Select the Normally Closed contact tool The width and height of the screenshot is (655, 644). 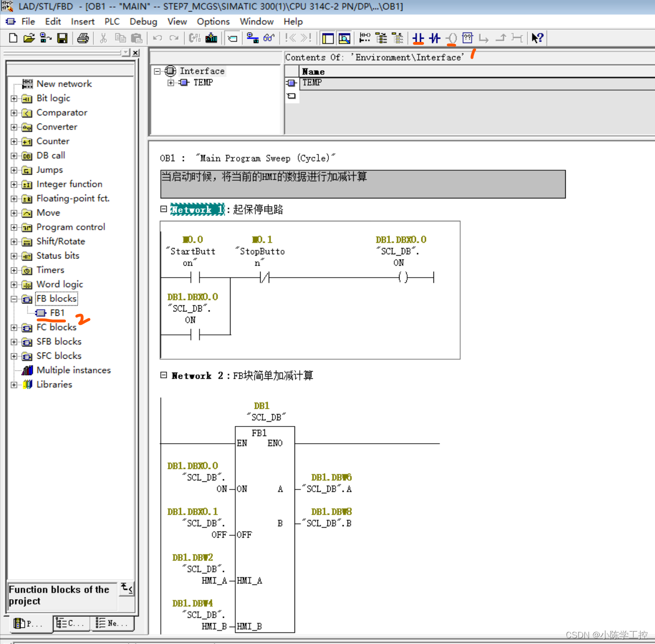(434, 38)
